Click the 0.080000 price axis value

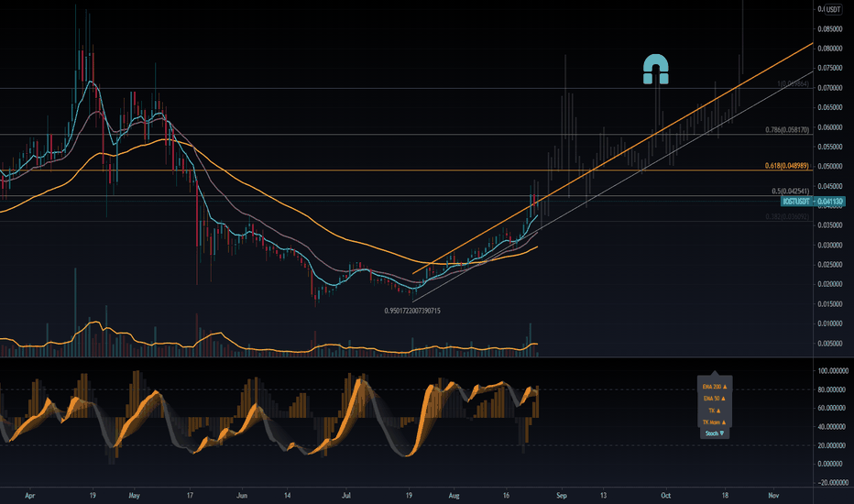[x=829, y=49]
